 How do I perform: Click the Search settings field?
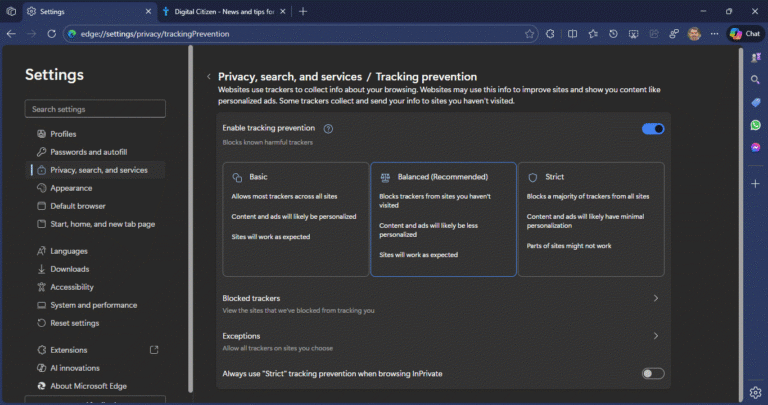click(x=95, y=109)
